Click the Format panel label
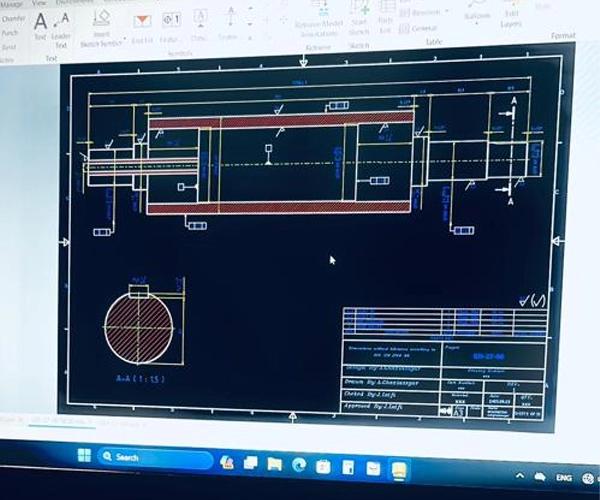Screen dimensions: 600x500 coord(563,36)
